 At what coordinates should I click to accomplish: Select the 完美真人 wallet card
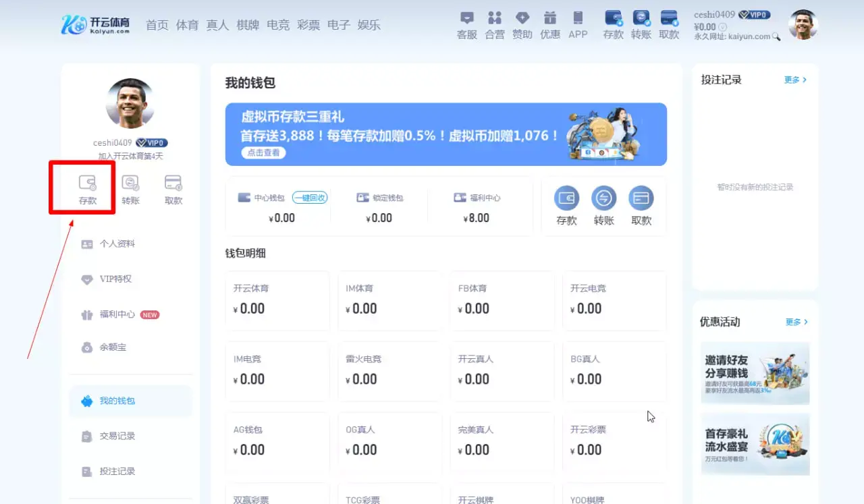coord(502,442)
